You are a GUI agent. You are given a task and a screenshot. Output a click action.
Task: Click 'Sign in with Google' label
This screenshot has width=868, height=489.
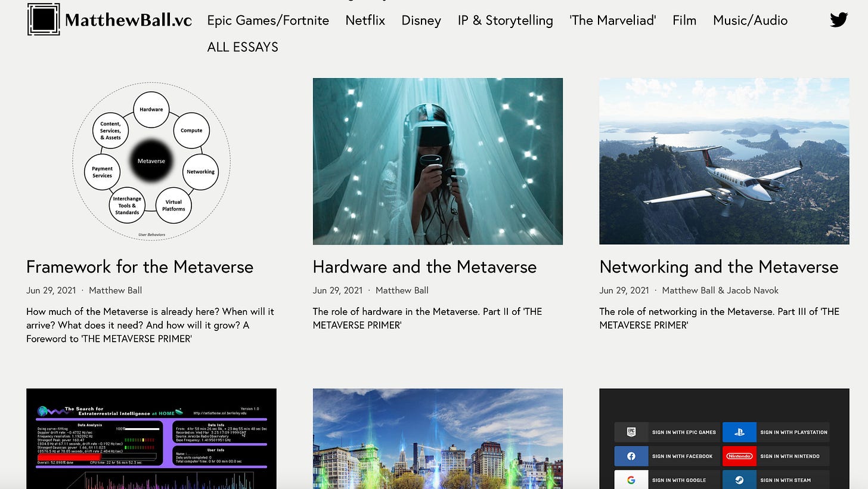[679, 480]
